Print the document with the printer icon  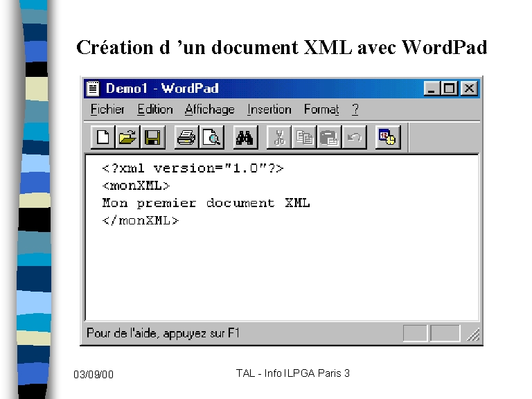pos(186,137)
